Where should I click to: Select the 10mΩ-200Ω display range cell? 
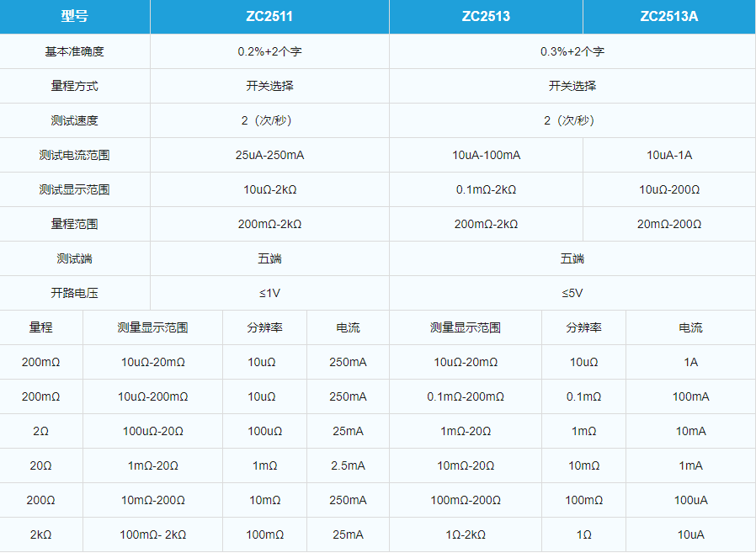pyautogui.click(x=153, y=501)
